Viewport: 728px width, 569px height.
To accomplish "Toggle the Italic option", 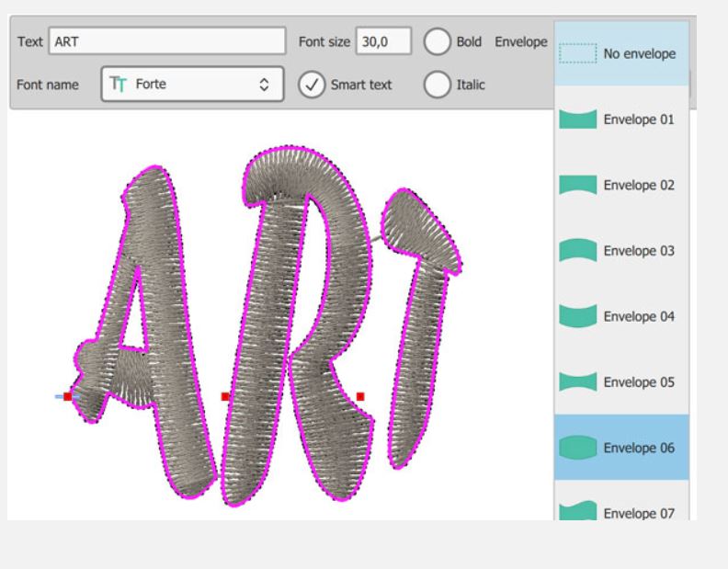I will pos(437,85).
